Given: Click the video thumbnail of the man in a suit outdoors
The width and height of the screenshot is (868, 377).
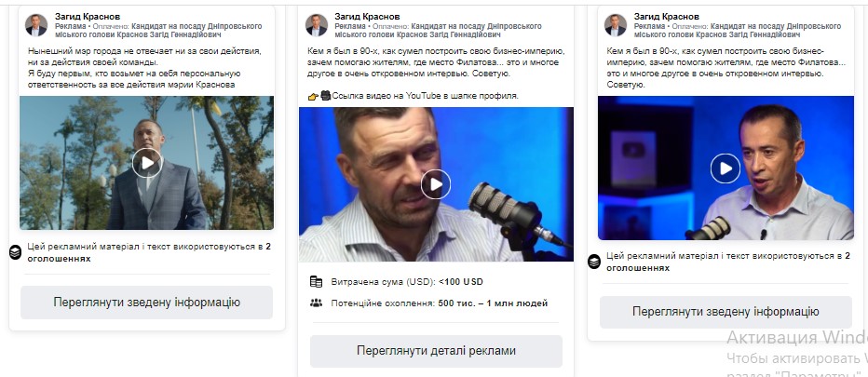Looking at the screenshot, I should [x=147, y=163].
